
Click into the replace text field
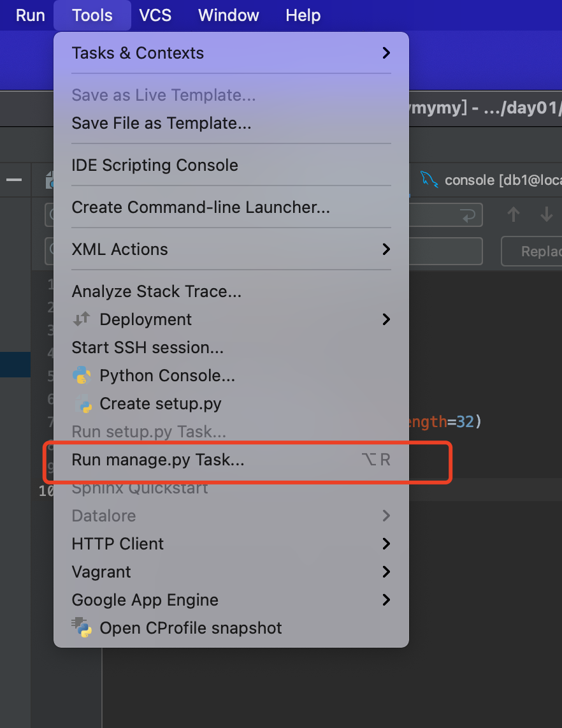tap(446, 251)
